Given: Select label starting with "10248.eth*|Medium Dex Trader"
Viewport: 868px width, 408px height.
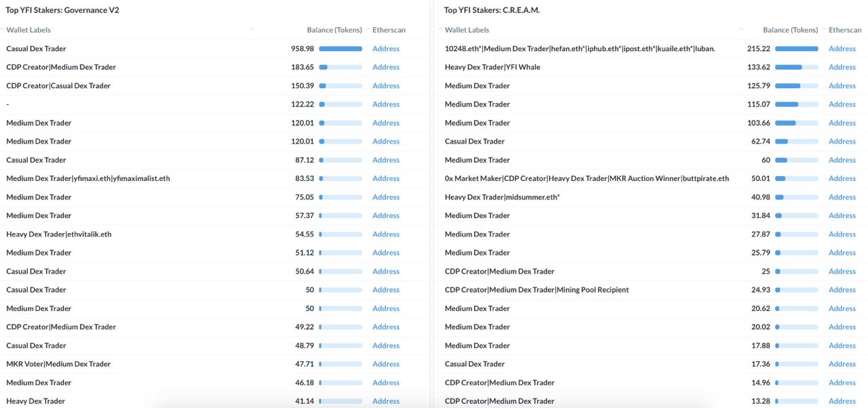Looking at the screenshot, I should (580, 49).
